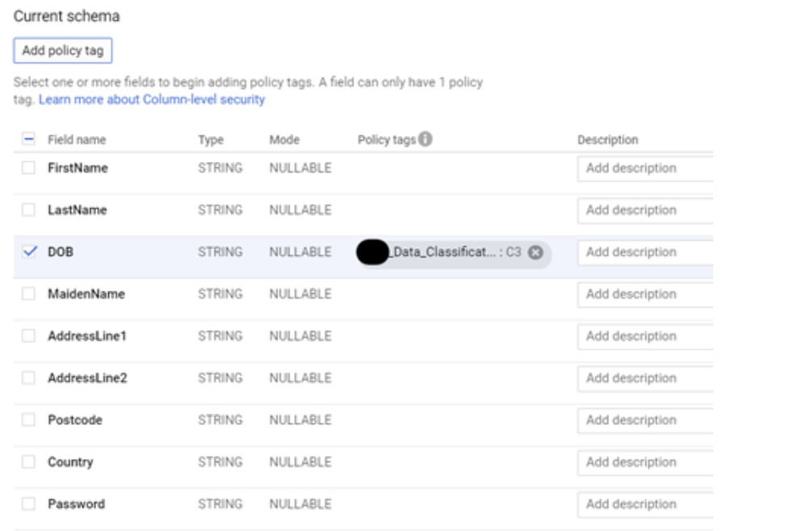Enable the MaidenName field checkbox
Viewport: 812px width, 531px height.
pyautogui.click(x=28, y=294)
